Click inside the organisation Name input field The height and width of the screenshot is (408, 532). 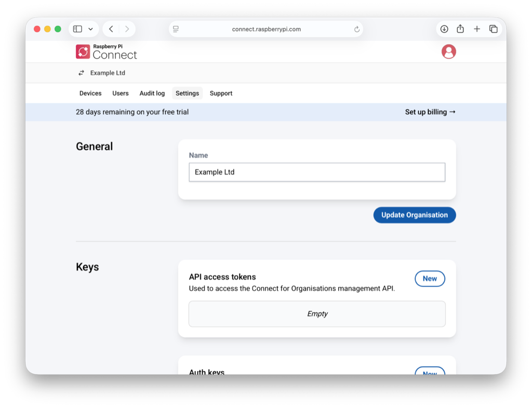click(317, 172)
